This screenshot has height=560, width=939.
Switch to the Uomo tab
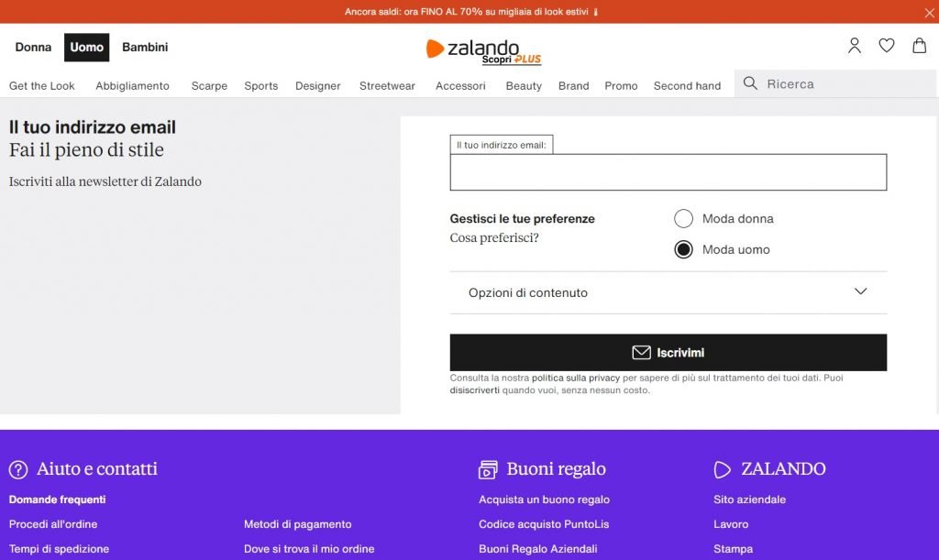click(87, 48)
